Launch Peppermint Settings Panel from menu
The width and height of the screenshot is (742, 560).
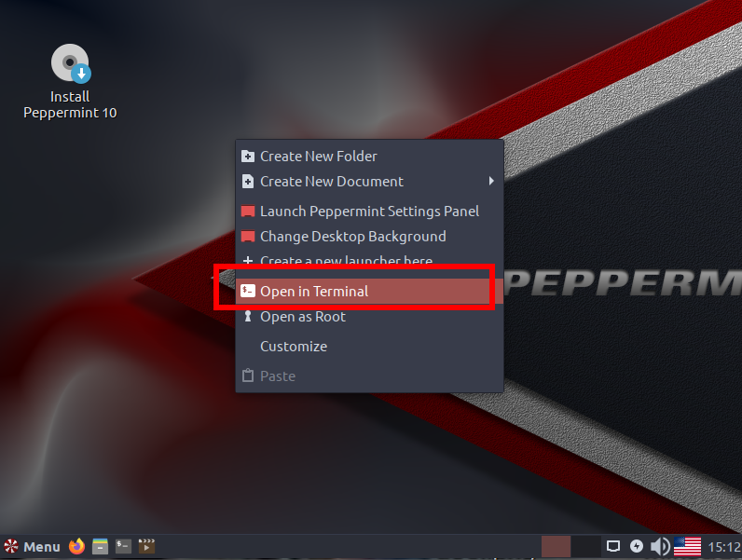pos(369,211)
